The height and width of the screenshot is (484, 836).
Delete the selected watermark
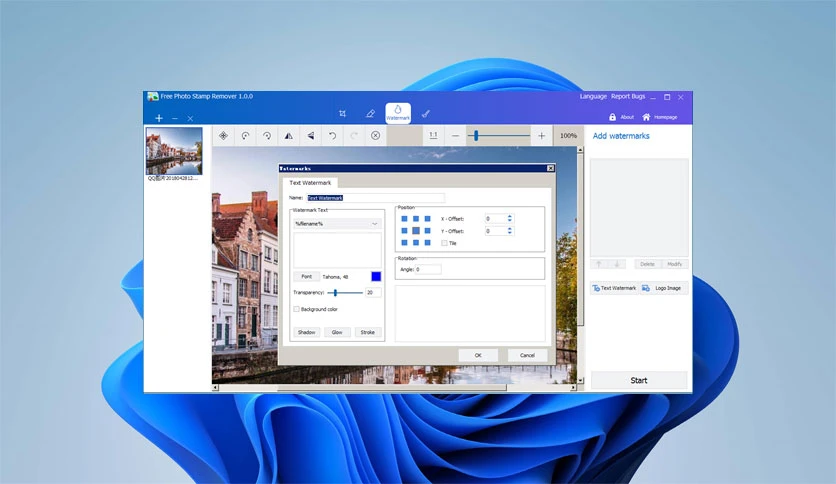pos(647,264)
